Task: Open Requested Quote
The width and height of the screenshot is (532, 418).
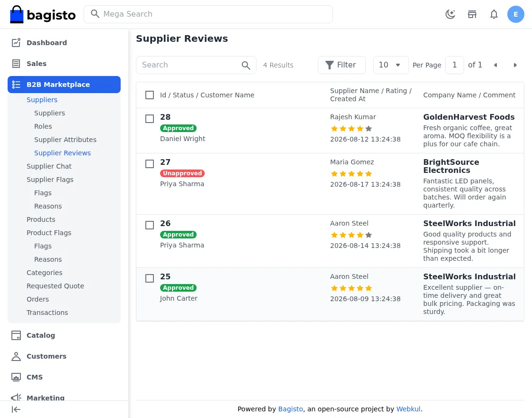Action: click(x=55, y=286)
